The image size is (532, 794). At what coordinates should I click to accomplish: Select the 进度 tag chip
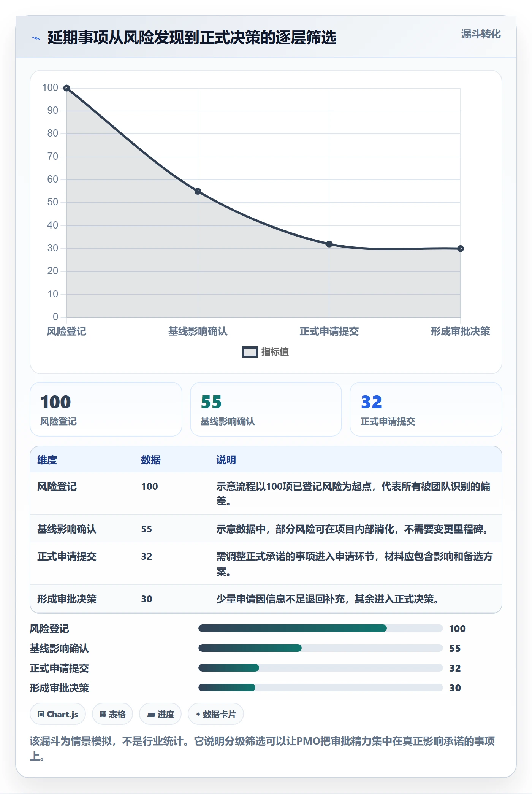coord(160,714)
